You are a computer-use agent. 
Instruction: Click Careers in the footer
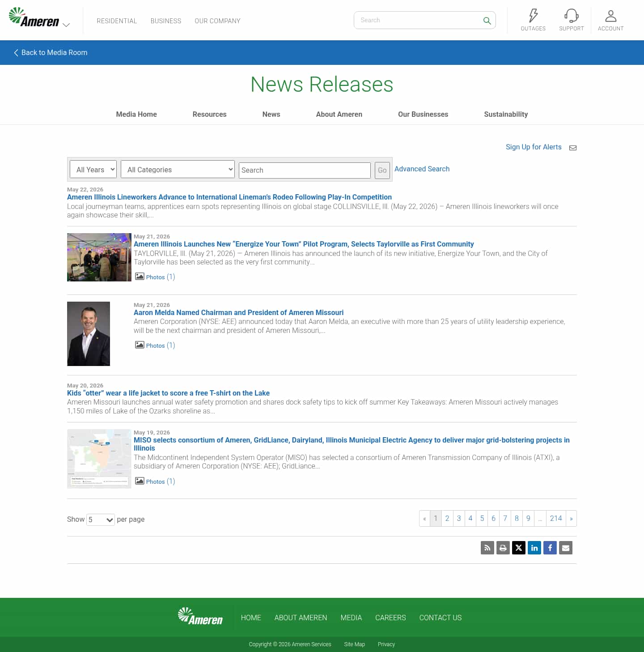pos(390,618)
